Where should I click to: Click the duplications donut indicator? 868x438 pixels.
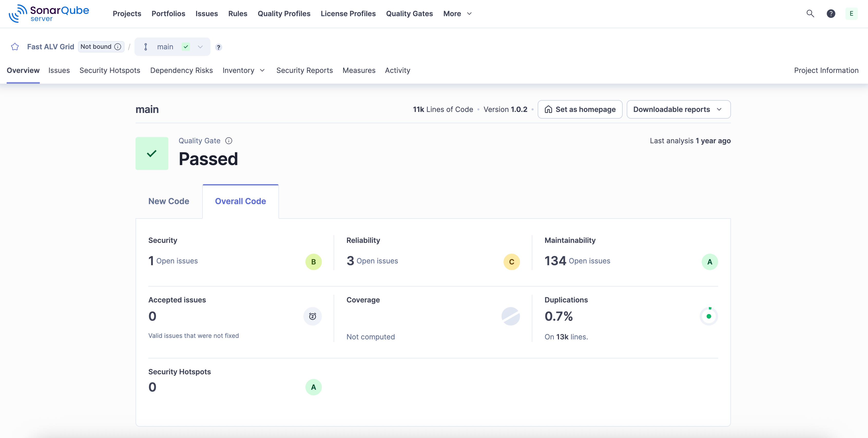tap(709, 316)
